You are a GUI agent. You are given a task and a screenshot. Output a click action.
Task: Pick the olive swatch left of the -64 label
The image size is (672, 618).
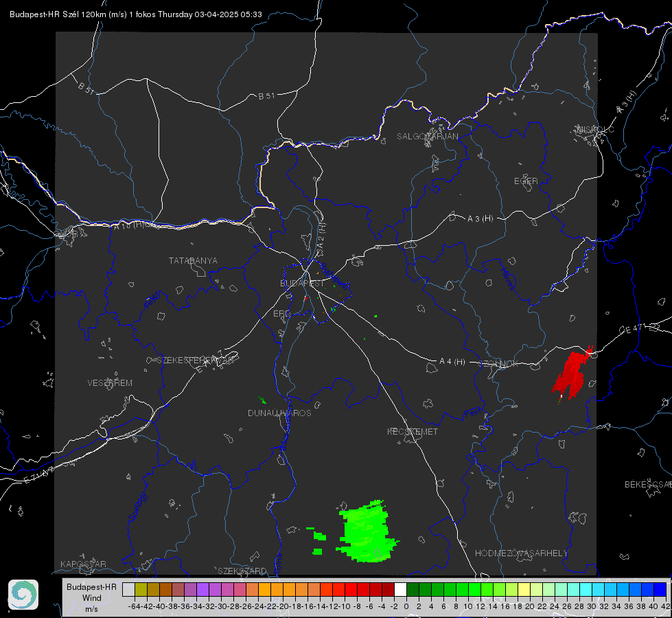(141, 589)
